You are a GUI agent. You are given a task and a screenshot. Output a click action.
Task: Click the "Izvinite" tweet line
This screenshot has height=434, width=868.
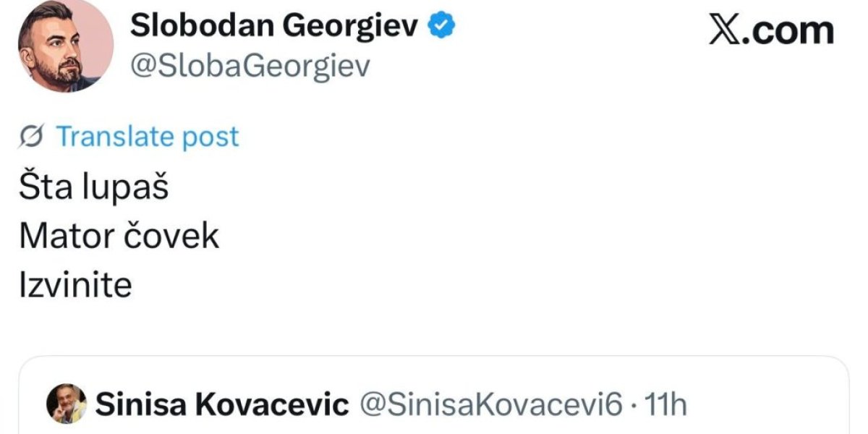tap(76, 285)
